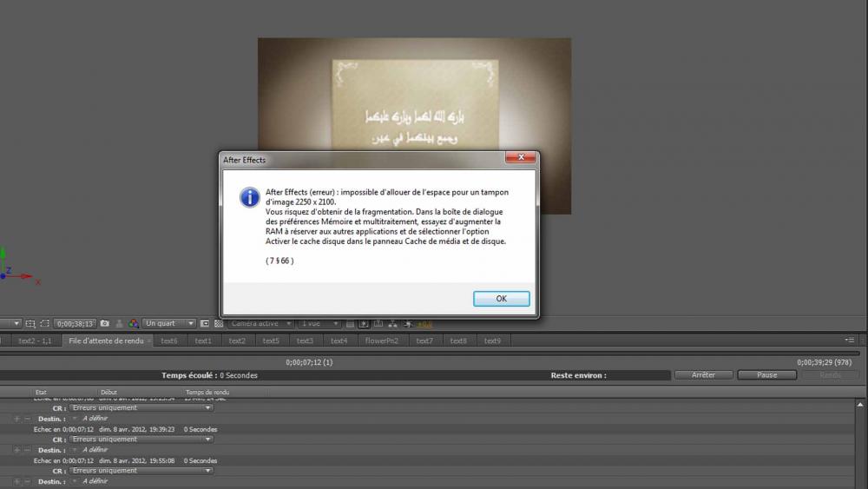Click the orange exposure value
Screen dimensions: 868x489
click(x=424, y=324)
